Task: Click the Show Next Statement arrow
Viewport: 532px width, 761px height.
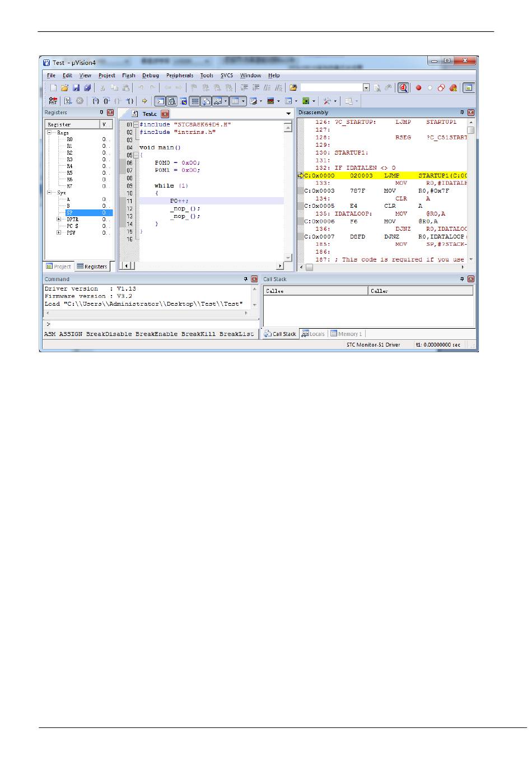Action: 144,101
